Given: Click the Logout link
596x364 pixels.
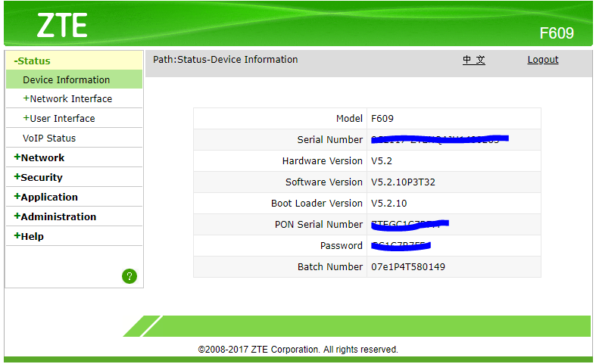Looking at the screenshot, I should tap(543, 60).
